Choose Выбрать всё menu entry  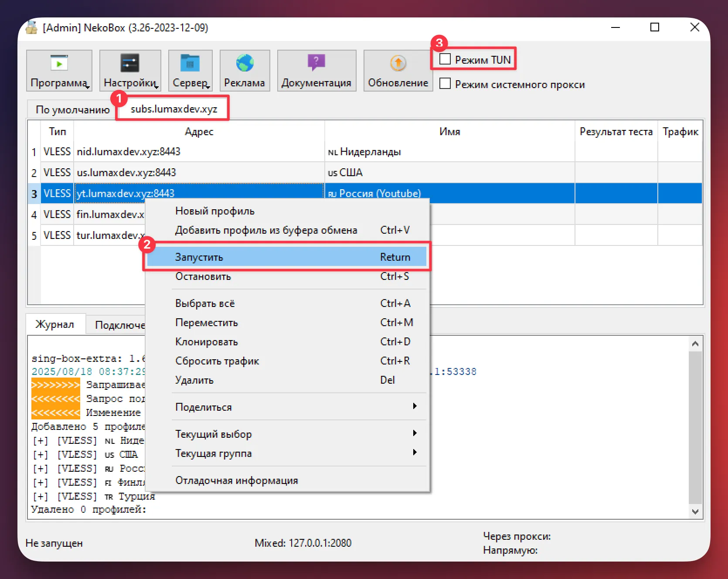[287, 303]
